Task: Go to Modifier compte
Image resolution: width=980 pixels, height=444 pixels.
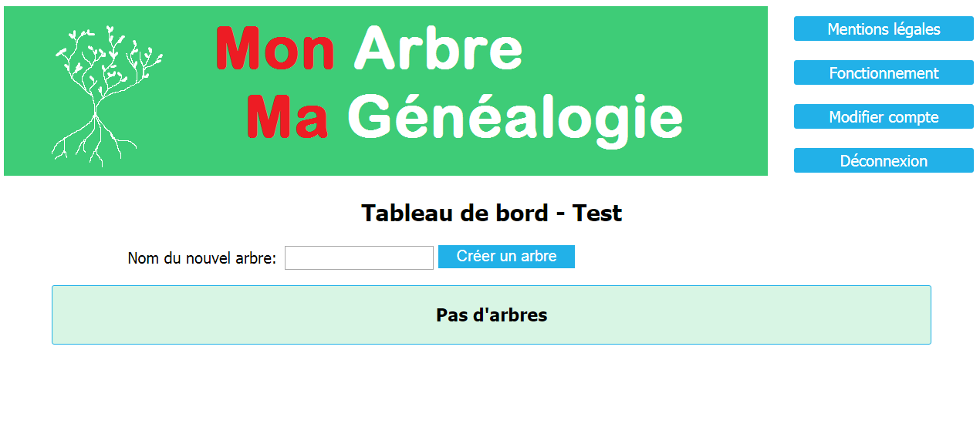Action: pyautogui.click(x=884, y=117)
